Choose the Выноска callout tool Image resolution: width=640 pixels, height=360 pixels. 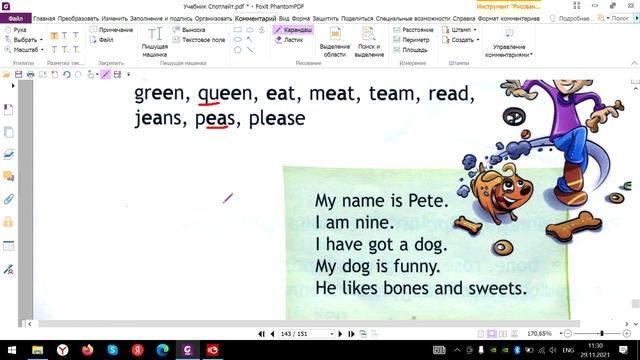pyautogui.click(x=189, y=30)
